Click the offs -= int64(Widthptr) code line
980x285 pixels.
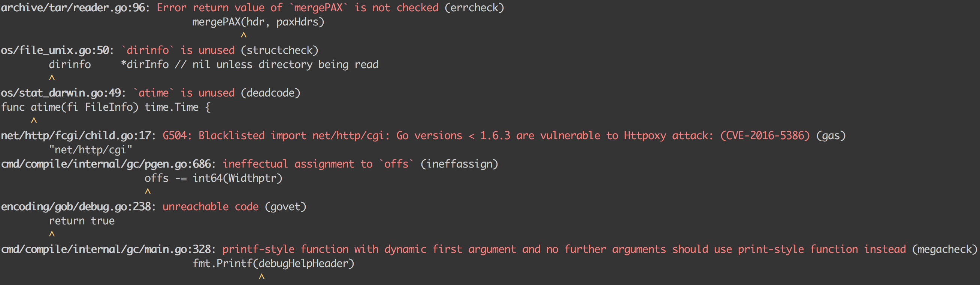214,178
